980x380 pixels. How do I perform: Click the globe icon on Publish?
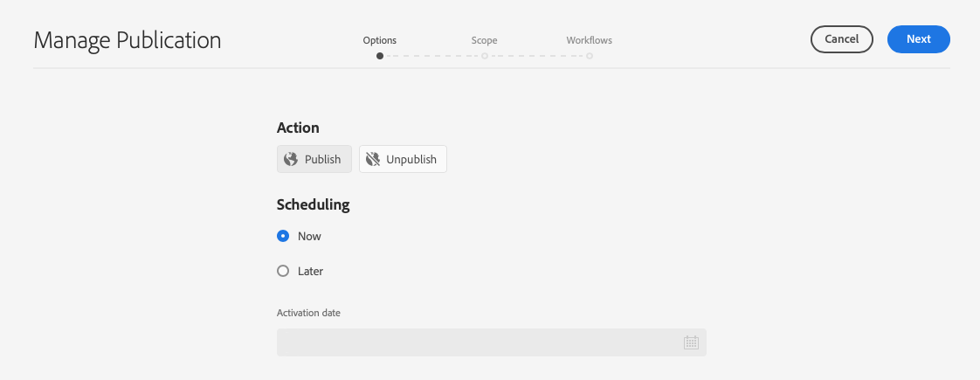coord(291,159)
